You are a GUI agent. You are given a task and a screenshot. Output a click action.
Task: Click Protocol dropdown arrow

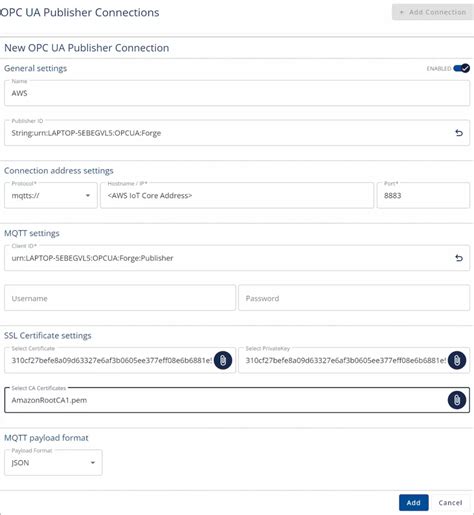point(88,195)
